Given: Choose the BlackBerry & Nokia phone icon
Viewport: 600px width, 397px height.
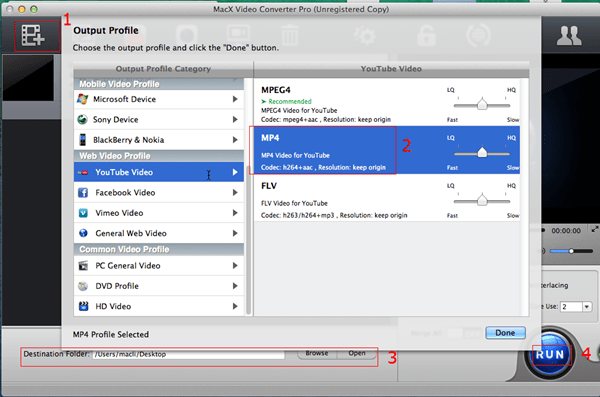Looking at the screenshot, I should 82,140.
